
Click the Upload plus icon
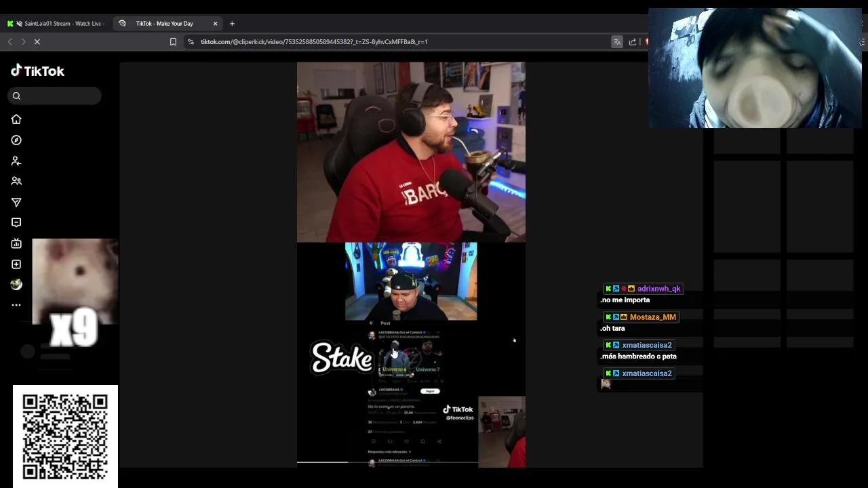[x=16, y=264]
